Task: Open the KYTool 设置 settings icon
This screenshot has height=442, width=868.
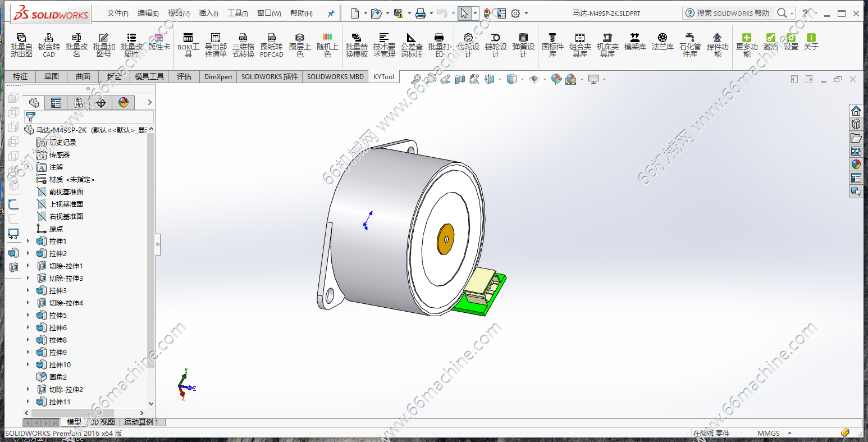Action: [x=791, y=42]
